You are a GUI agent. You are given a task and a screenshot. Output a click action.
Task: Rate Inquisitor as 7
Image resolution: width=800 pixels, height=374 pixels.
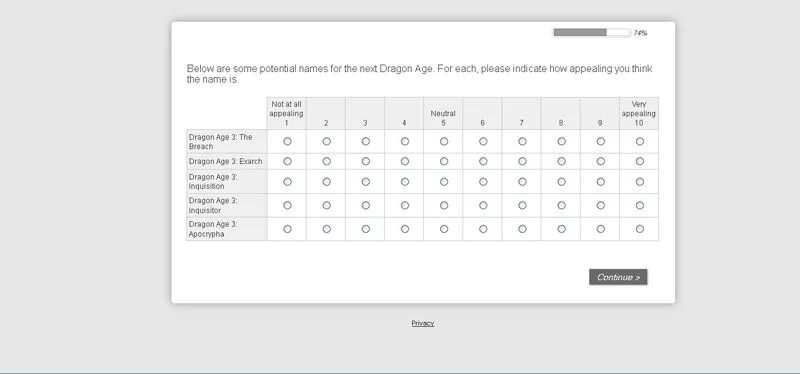[522, 205]
